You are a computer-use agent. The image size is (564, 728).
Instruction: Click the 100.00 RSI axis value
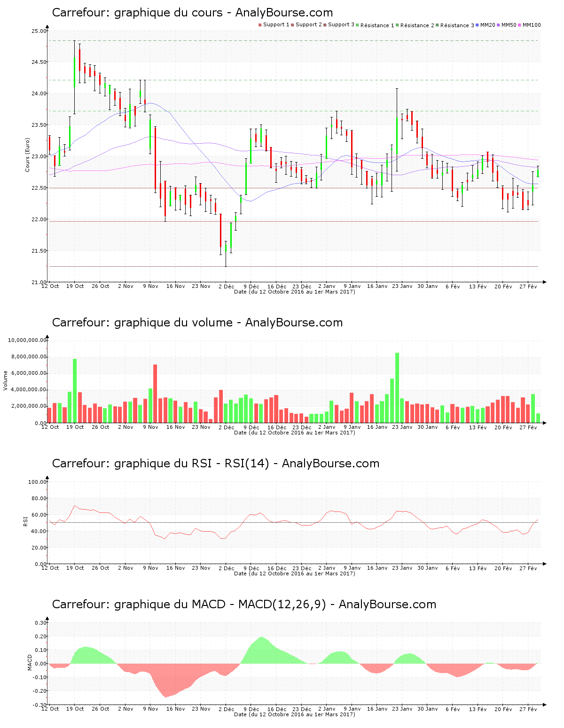tap(38, 482)
